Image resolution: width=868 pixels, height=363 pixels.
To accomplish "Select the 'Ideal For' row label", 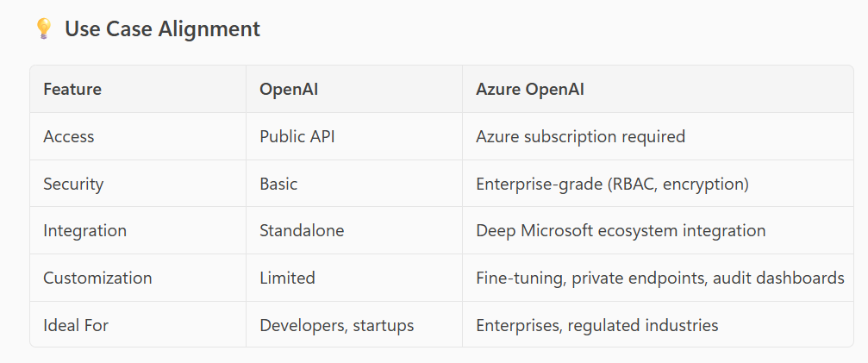I will click(75, 325).
